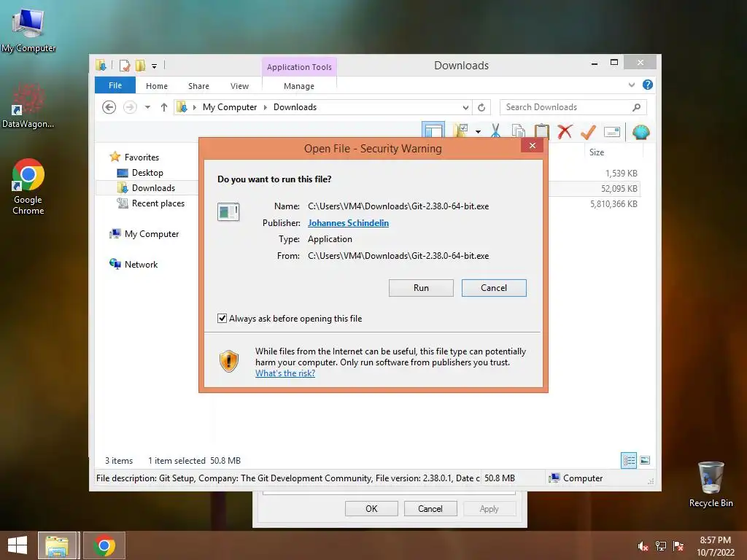Click the red X Delete toolbar icon
The height and width of the screenshot is (560, 747).
coord(565,131)
